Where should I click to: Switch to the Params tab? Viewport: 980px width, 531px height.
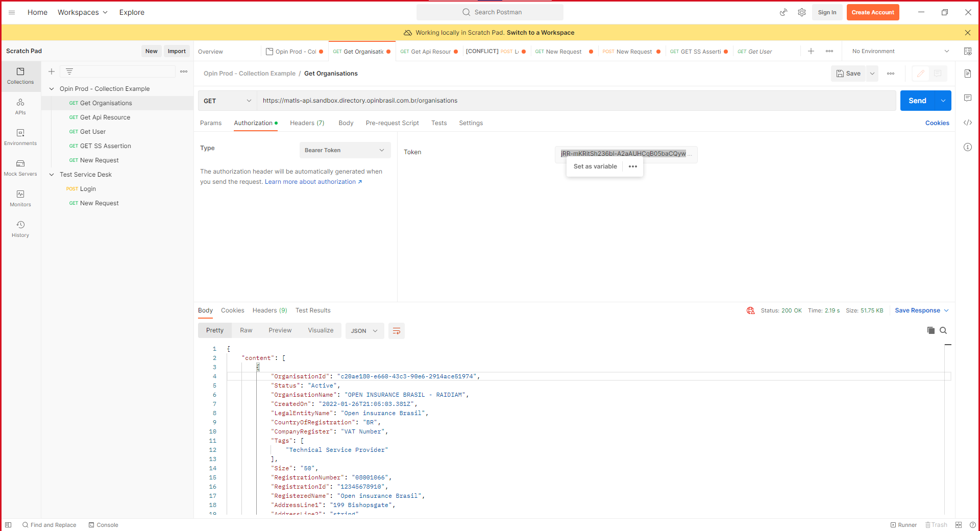tap(211, 123)
